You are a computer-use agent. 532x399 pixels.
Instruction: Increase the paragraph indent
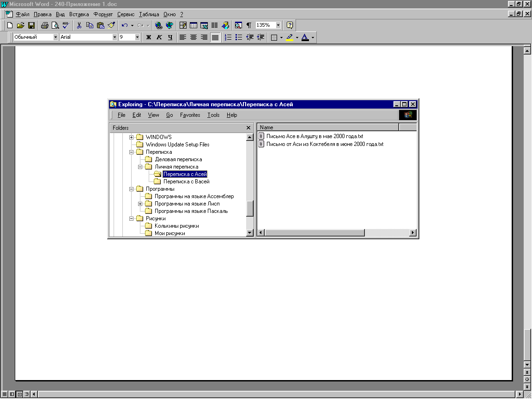260,37
